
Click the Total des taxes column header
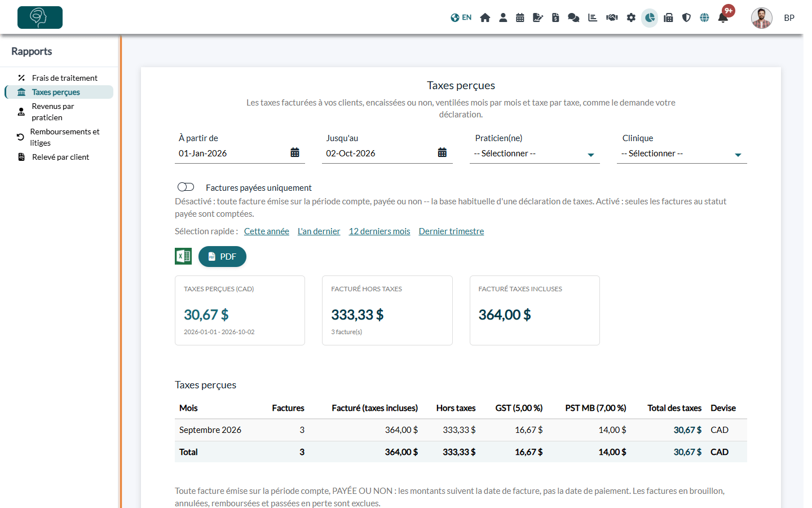(x=674, y=408)
